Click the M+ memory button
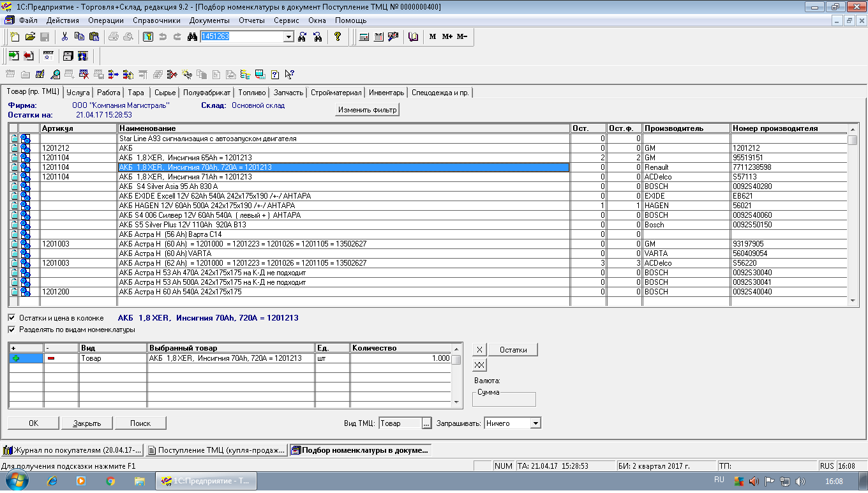 (x=447, y=37)
